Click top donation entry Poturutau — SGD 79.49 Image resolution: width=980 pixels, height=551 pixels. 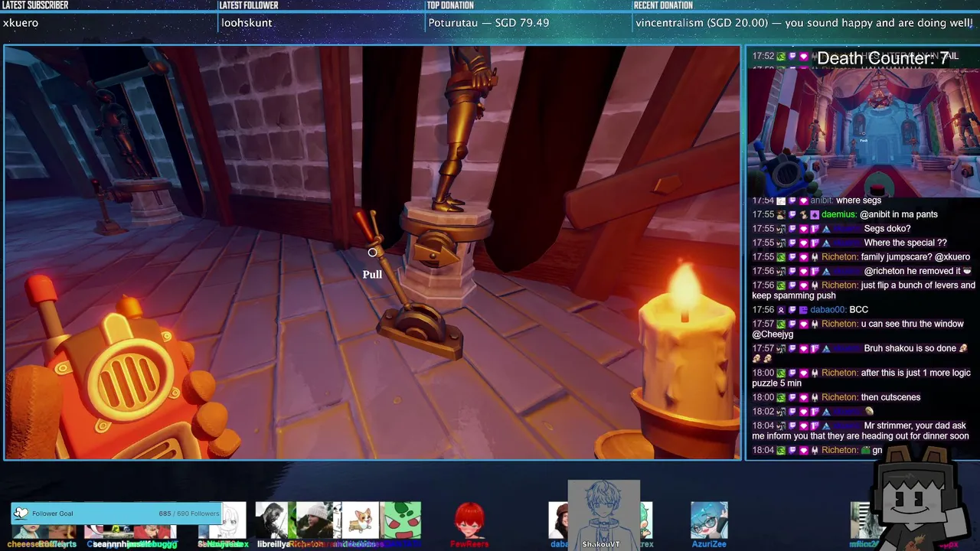click(x=488, y=23)
